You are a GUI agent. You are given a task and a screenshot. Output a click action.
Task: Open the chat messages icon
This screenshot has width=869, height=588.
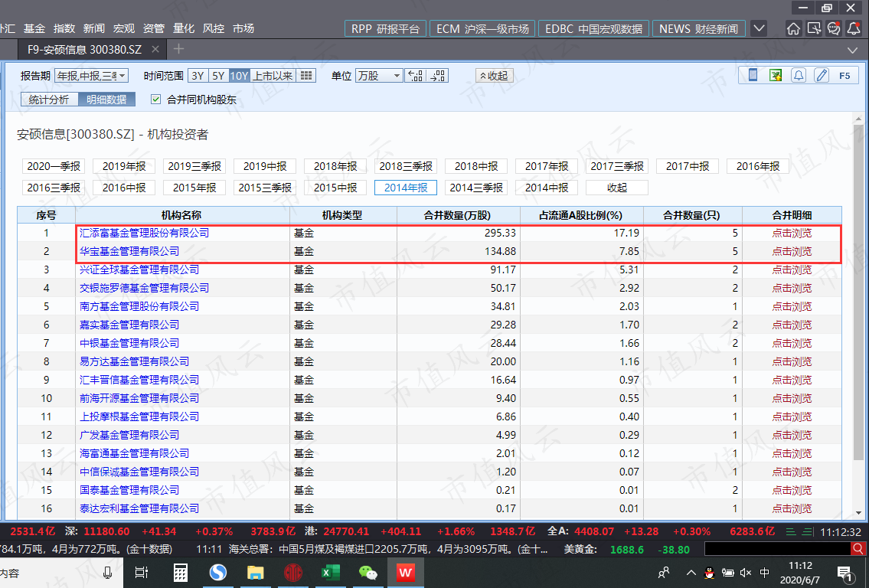(834, 28)
